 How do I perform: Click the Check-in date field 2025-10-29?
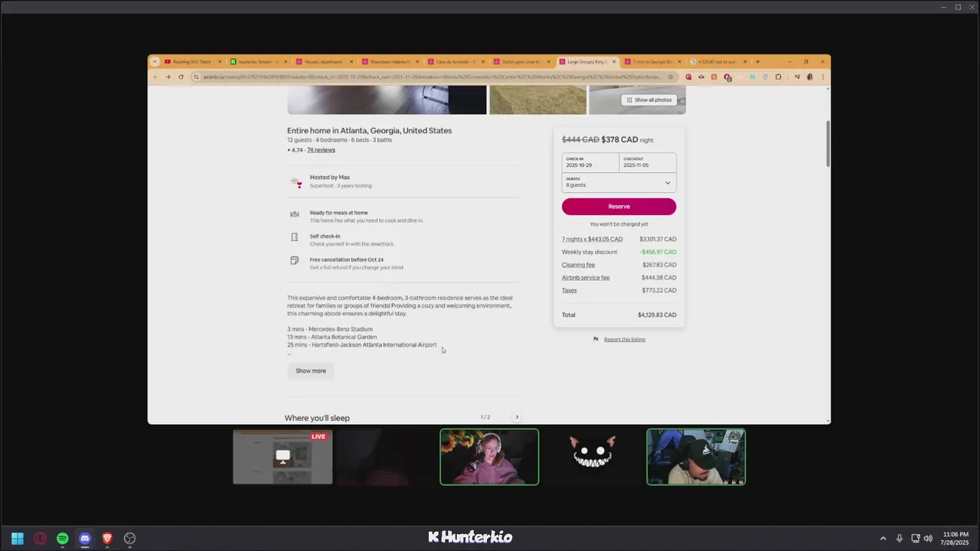click(590, 162)
